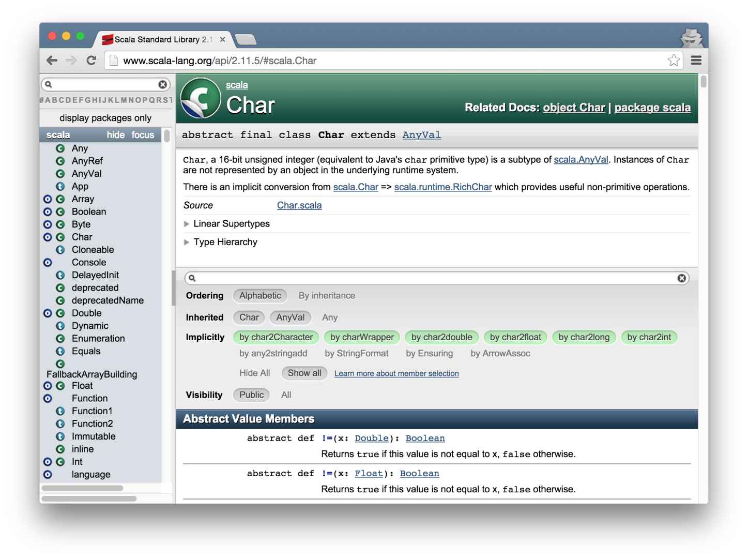This screenshot has height=560, width=748.
Task: Set ordering to Alphabetic
Action: click(x=260, y=296)
